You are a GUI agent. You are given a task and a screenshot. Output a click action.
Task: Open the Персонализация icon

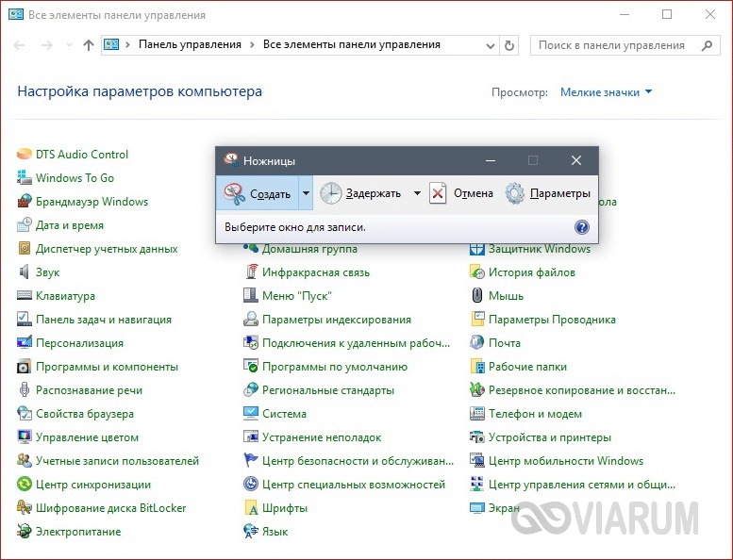[x=25, y=343]
